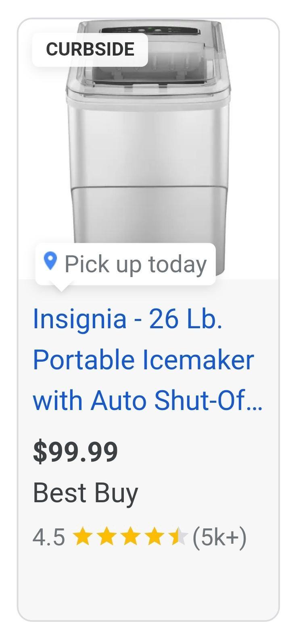Image resolution: width=290 pixels, height=644 pixels.
Task: Open the Insignia - 26 Lb. title line
Action: 127,319
